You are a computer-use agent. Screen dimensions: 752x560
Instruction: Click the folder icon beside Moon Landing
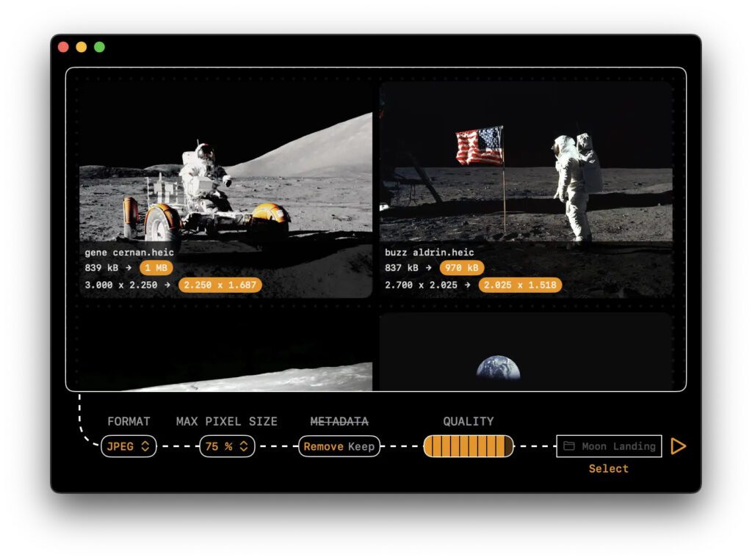[x=569, y=446]
